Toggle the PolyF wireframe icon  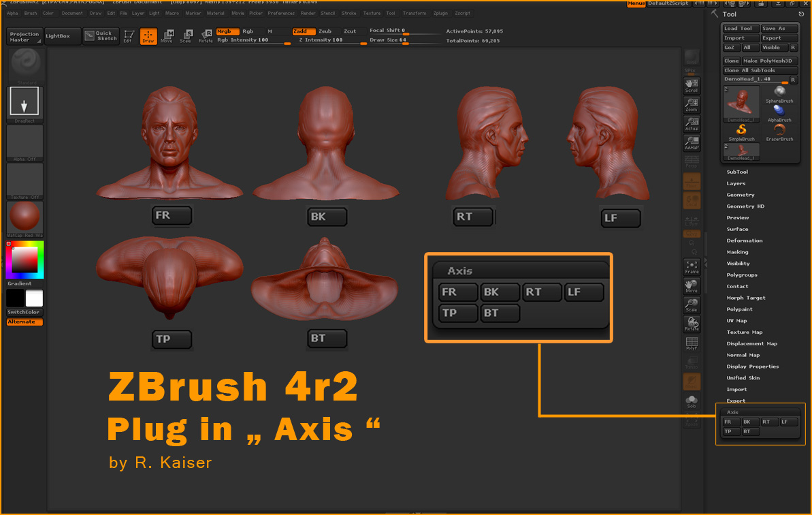point(692,343)
